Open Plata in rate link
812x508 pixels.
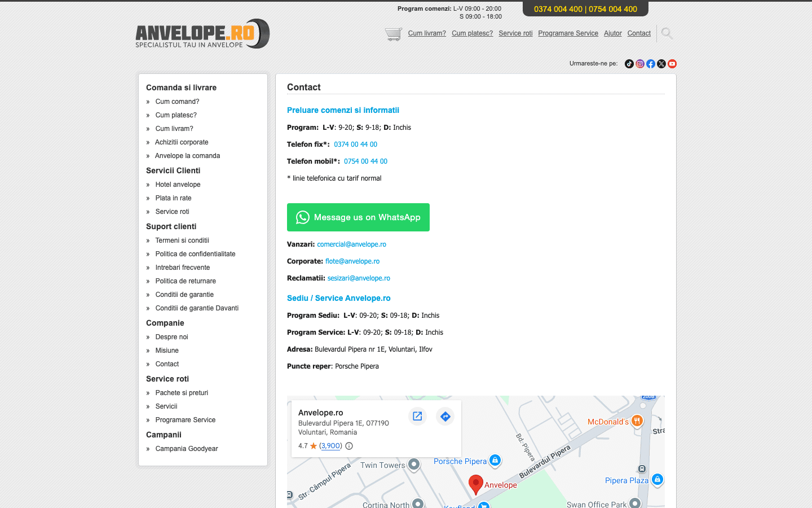point(173,198)
